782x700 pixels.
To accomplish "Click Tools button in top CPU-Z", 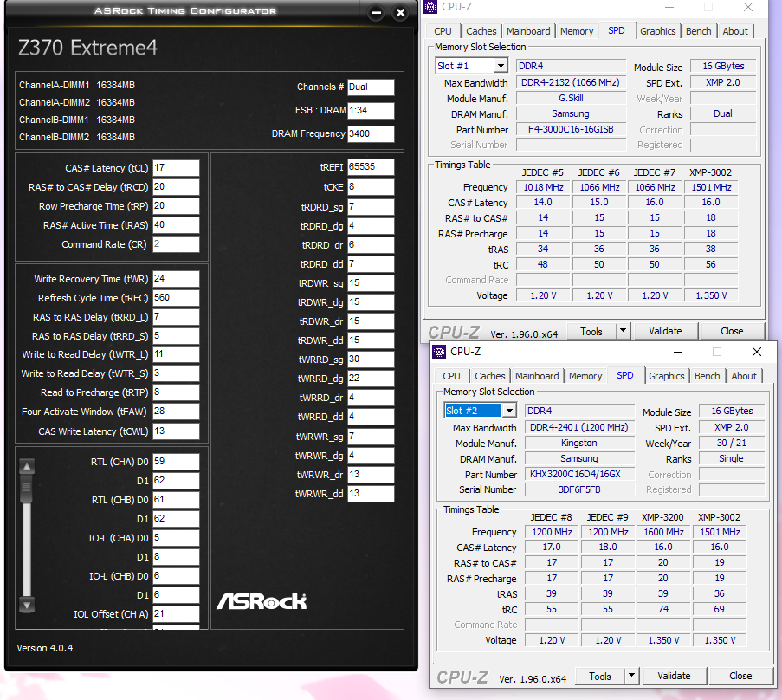I will 591,331.
